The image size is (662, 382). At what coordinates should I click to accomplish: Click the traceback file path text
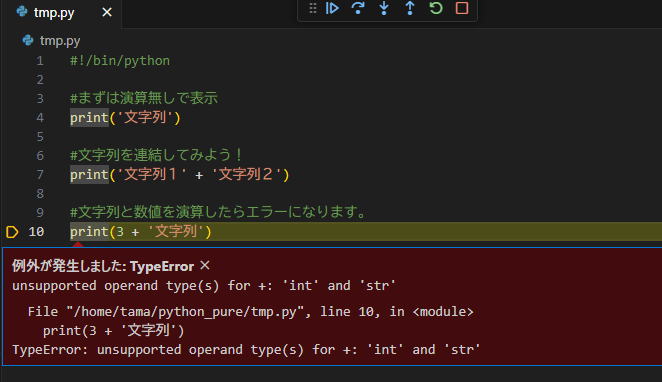tap(185, 312)
